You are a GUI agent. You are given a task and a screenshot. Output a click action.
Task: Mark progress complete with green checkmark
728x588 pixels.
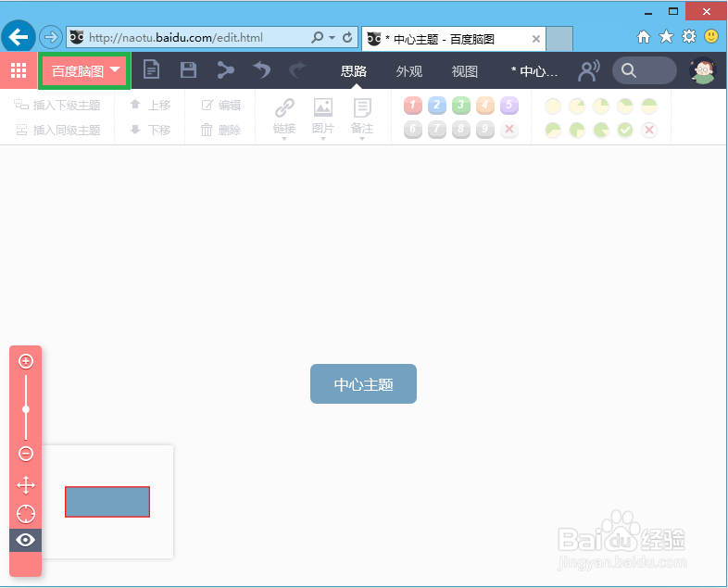[625, 130]
